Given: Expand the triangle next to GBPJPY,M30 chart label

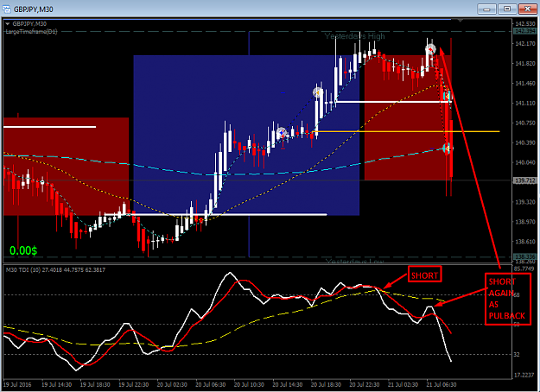Looking at the screenshot, I should tap(7, 24).
